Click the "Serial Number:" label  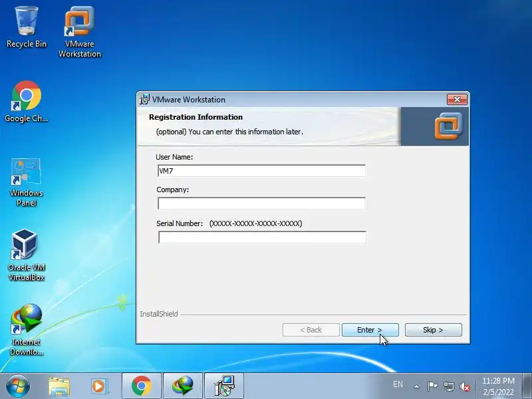(180, 223)
